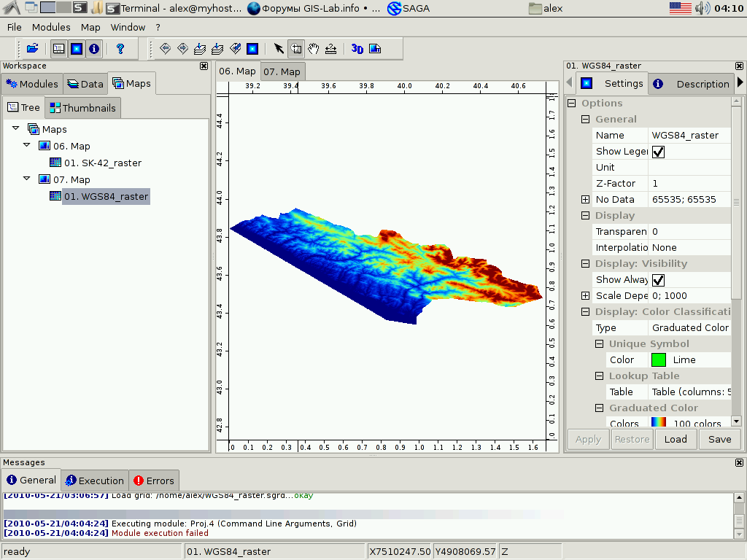Select the Pan hand tool
The height and width of the screenshot is (560, 747).
tap(314, 49)
